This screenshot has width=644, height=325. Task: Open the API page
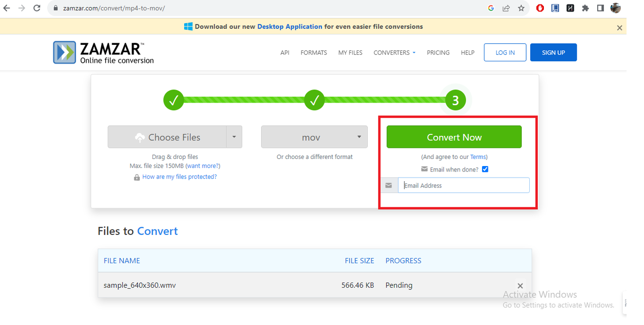(x=285, y=52)
